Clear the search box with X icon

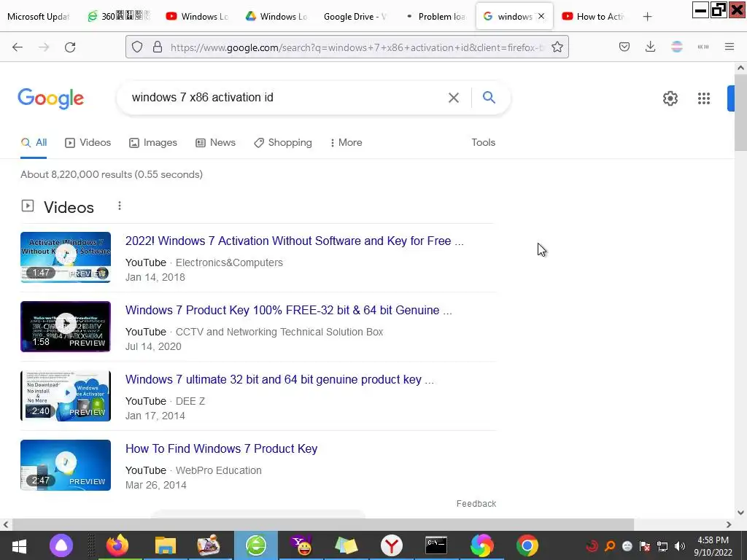click(454, 98)
